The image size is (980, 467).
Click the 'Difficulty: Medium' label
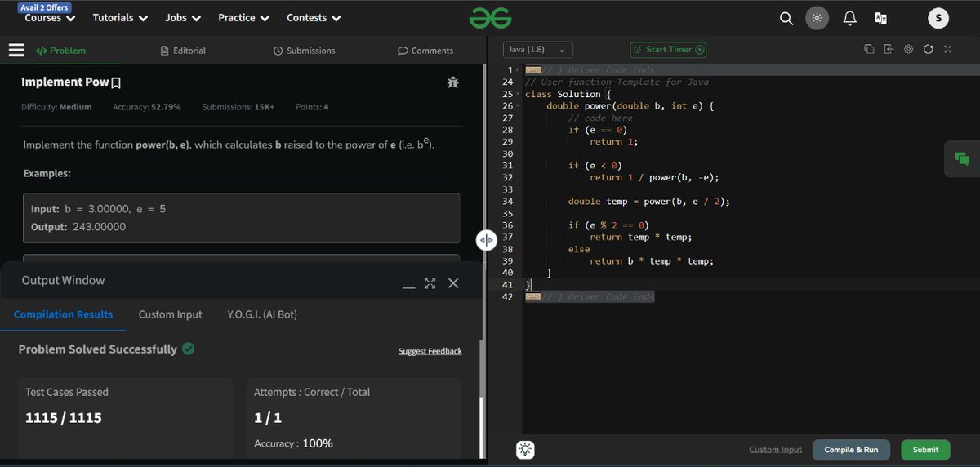56,107
